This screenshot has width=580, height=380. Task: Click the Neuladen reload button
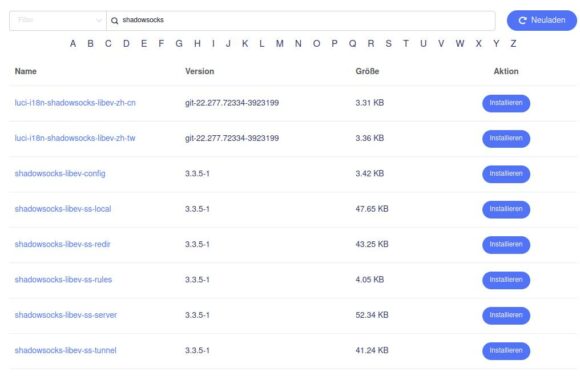(542, 20)
